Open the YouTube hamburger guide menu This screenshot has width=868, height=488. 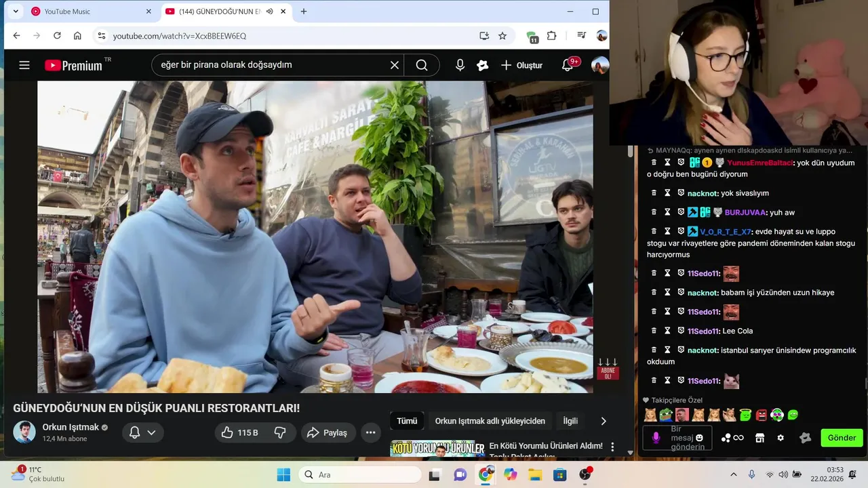[24, 65]
